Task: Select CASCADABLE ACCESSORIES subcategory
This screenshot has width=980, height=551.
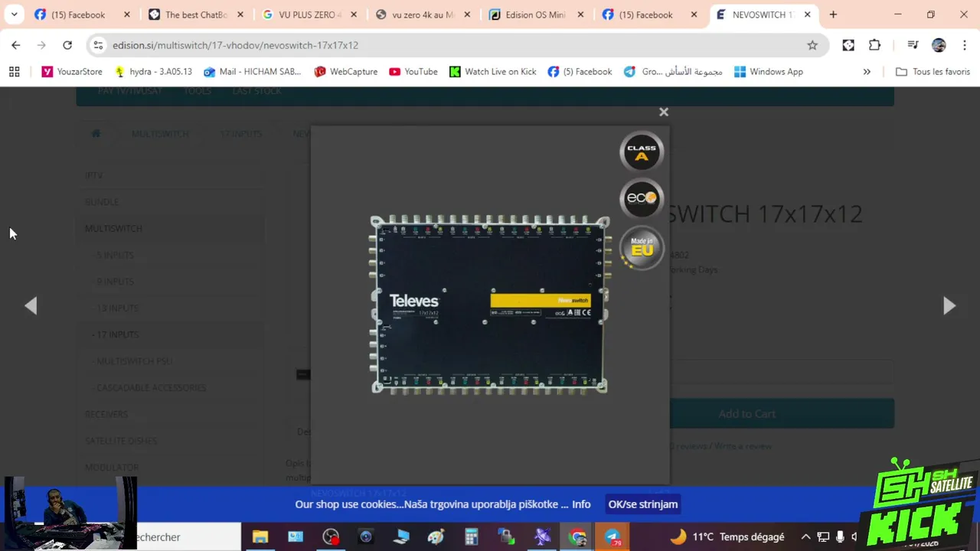Action: [150, 388]
